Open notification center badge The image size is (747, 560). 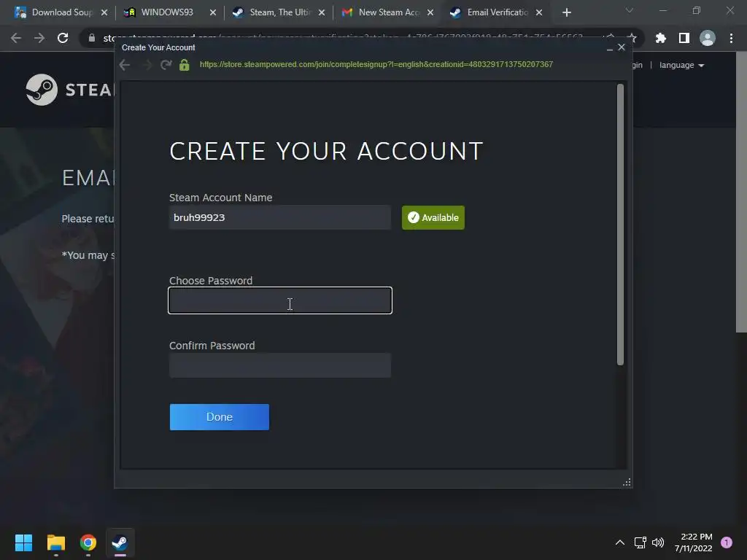pos(727,542)
